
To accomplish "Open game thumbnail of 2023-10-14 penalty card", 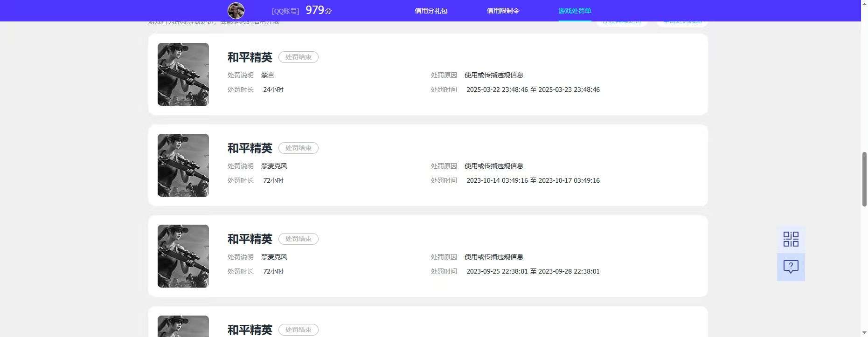I will (x=183, y=165).
